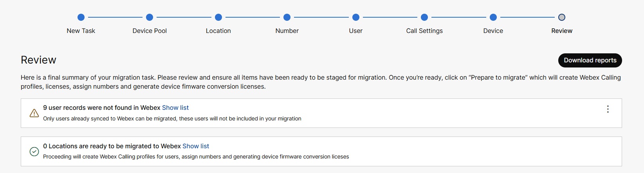Image resolution: width=644 pixels, height=173 pixels.
Task: Jump to the Number step circle
Action: coord(287,17)
